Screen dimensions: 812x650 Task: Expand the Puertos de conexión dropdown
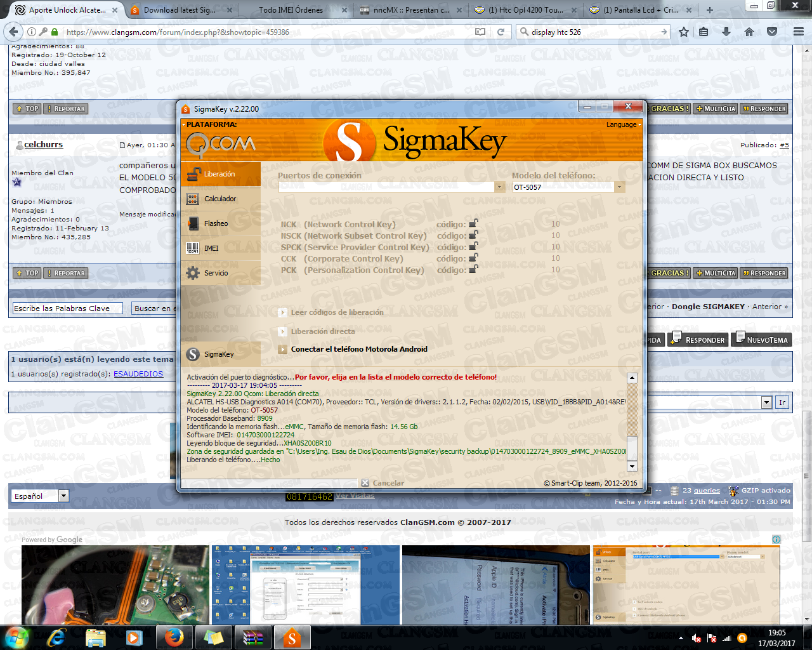pyautogui.click(x=499, y=187)
